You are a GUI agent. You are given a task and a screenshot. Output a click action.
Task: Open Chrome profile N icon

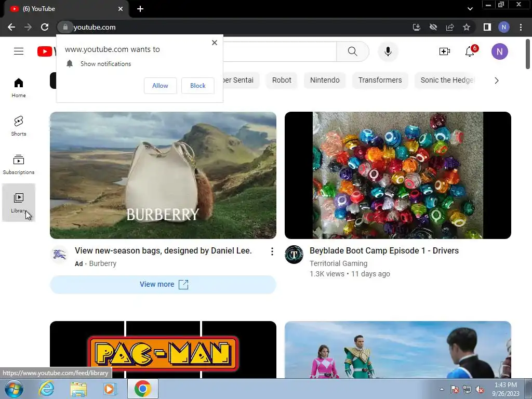(x=504, y=27)
